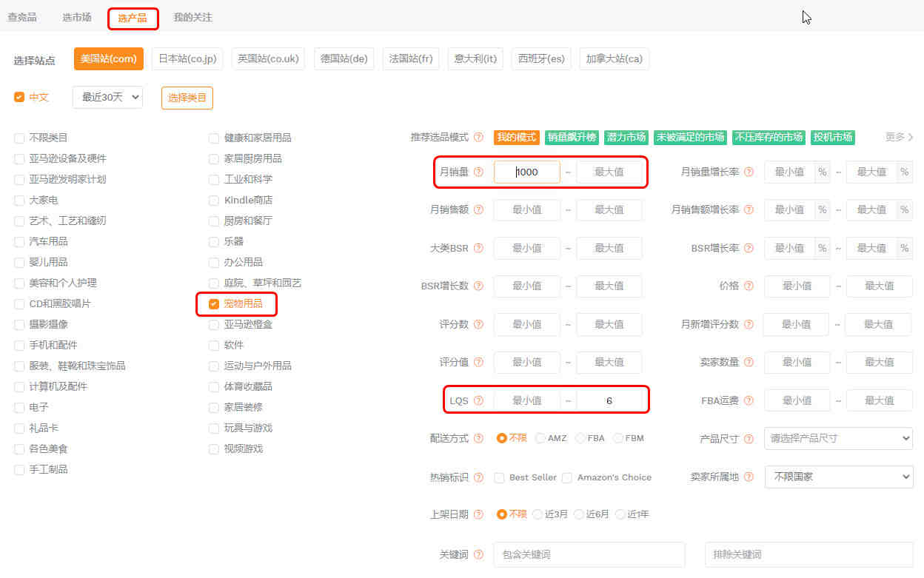
Task: Check the 玩具与游戏 category checkbox
Action: (x=214, y=428)
